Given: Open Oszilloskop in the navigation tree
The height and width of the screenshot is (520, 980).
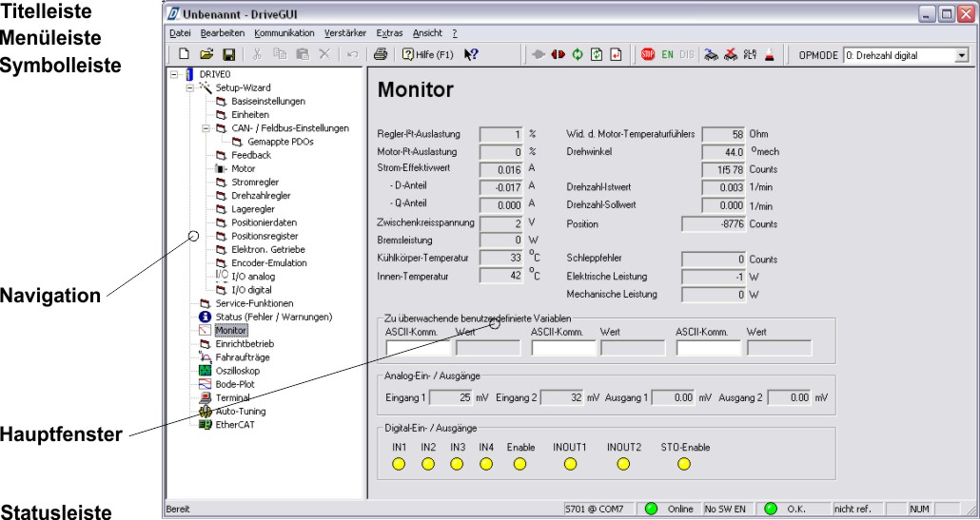Looking at the screenshot, I should pos(238,371).
